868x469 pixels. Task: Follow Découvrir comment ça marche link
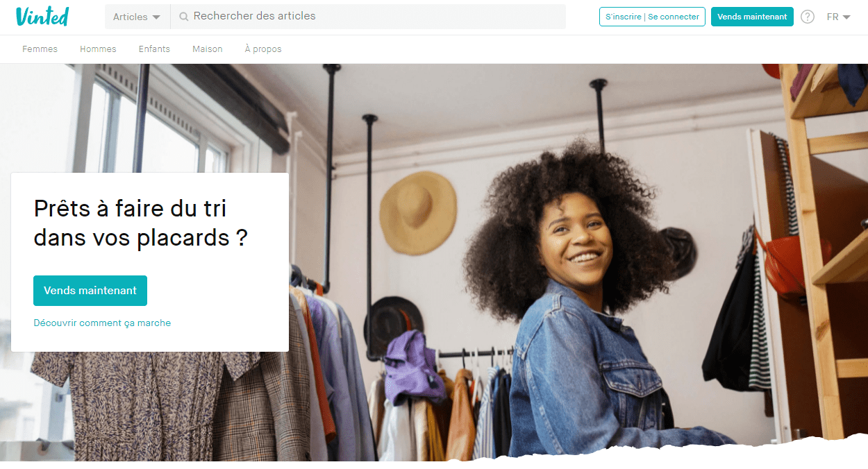tap(102, 323)
